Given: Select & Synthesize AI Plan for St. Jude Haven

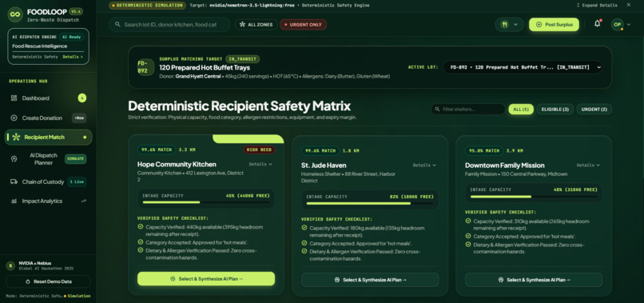Looking at the screenshot, I should click(x=370, y=280).
